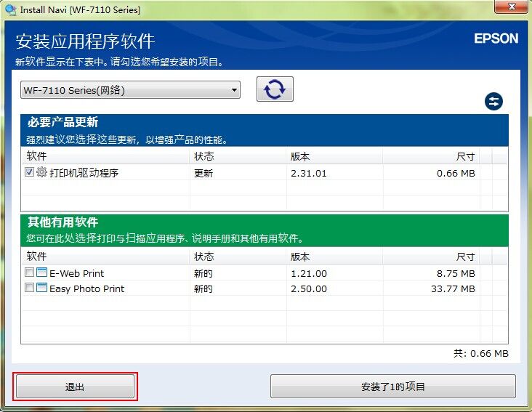Check the E-Web Print checkbox
Viewport: 532px width, 412px height.
30,272
